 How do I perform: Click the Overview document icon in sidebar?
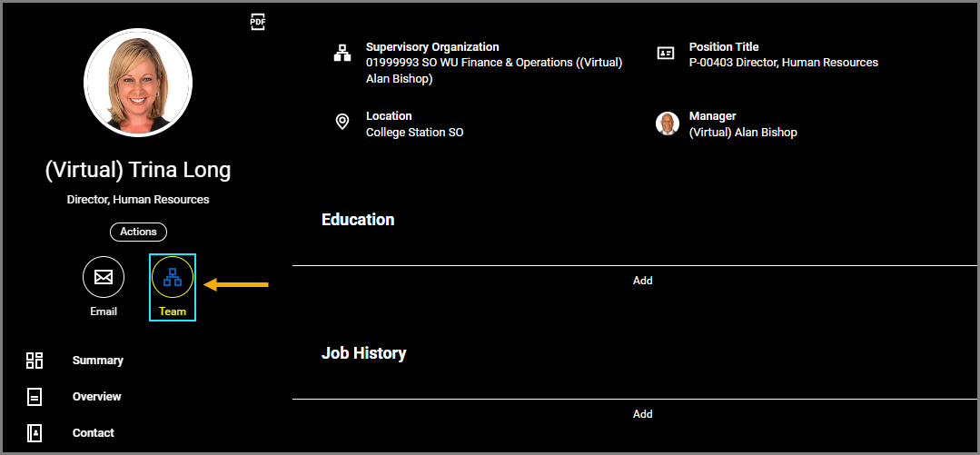point(35,397)
